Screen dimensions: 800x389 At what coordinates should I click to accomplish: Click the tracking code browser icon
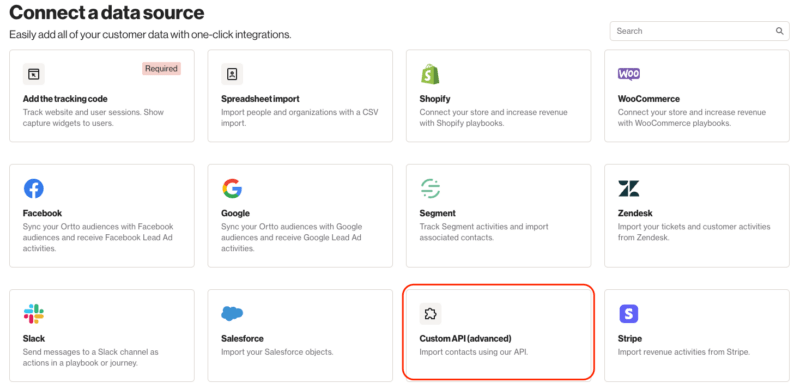(34, 74)
